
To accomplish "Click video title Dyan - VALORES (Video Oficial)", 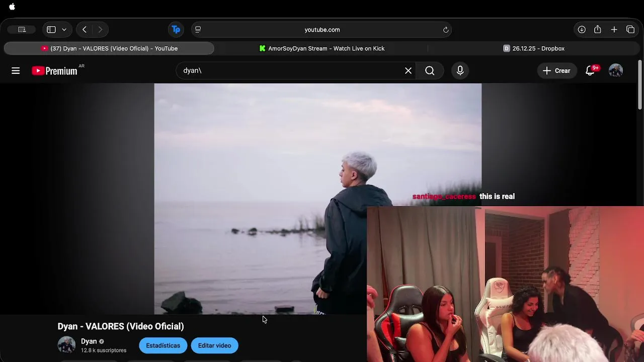I will [x=121, y=326].
